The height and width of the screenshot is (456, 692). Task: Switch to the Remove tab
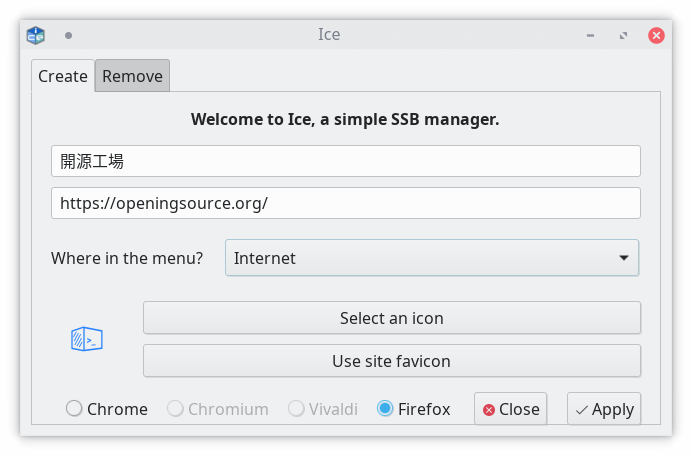pos(132,76)
